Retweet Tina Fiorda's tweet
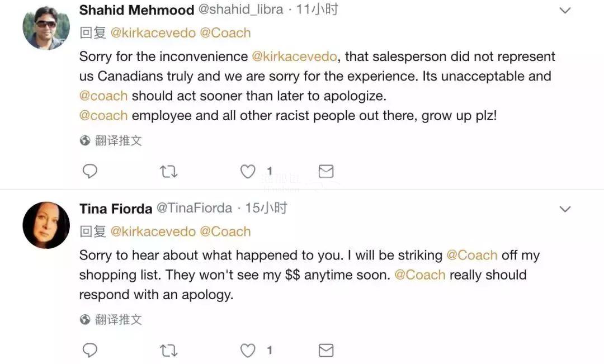 pyautogui.click(x=168, y=351)
